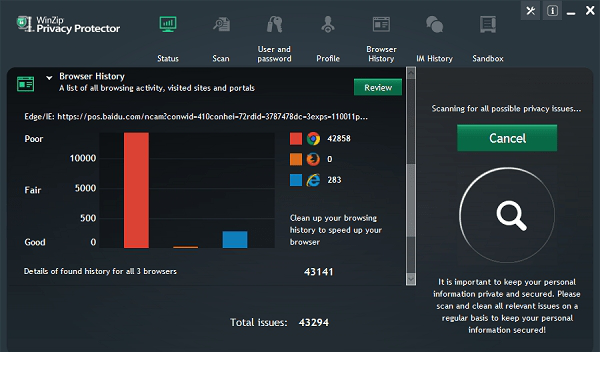Click the Chrome count 42858

click(x=339, y=138)
